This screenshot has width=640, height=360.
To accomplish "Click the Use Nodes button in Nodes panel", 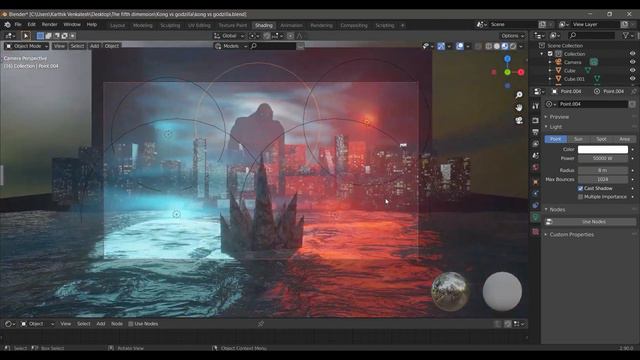I will (591, 222).
